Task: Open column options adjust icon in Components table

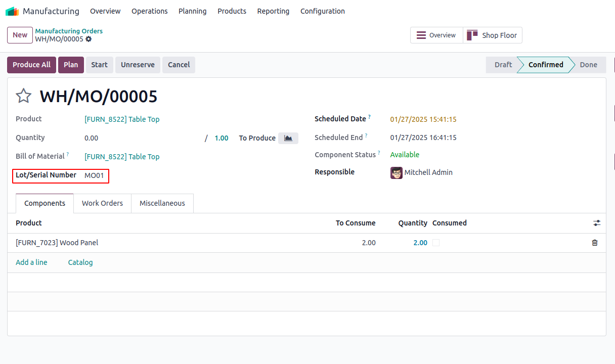Action: click(x=597, y=223)
